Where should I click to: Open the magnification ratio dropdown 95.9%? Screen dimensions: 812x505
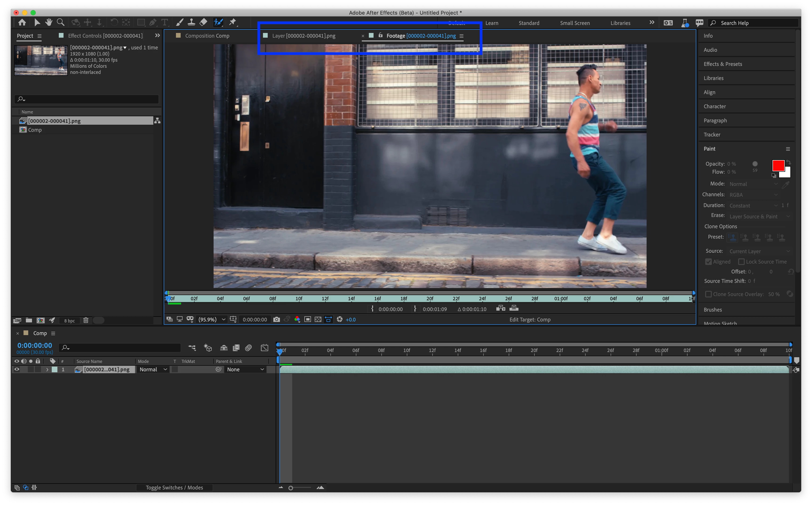pos(212,319)
